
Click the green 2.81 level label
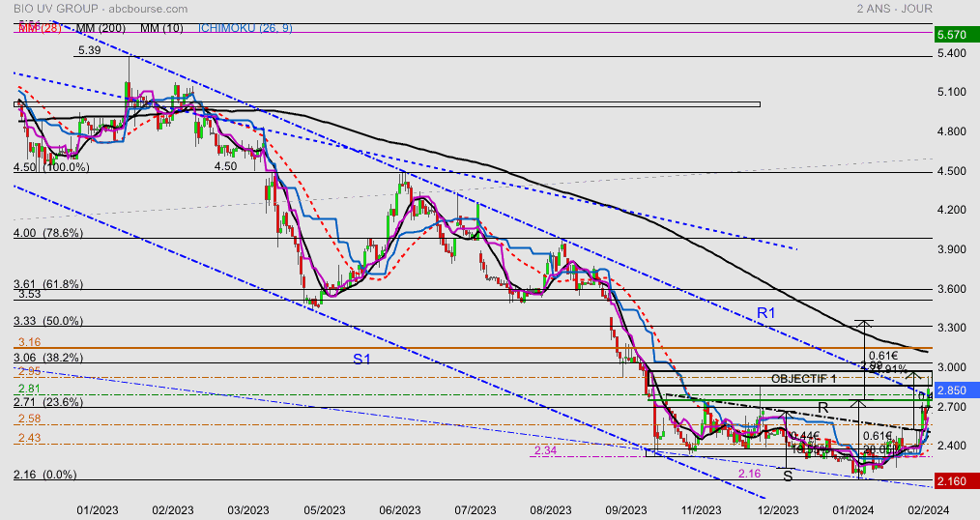pos(29,389)
